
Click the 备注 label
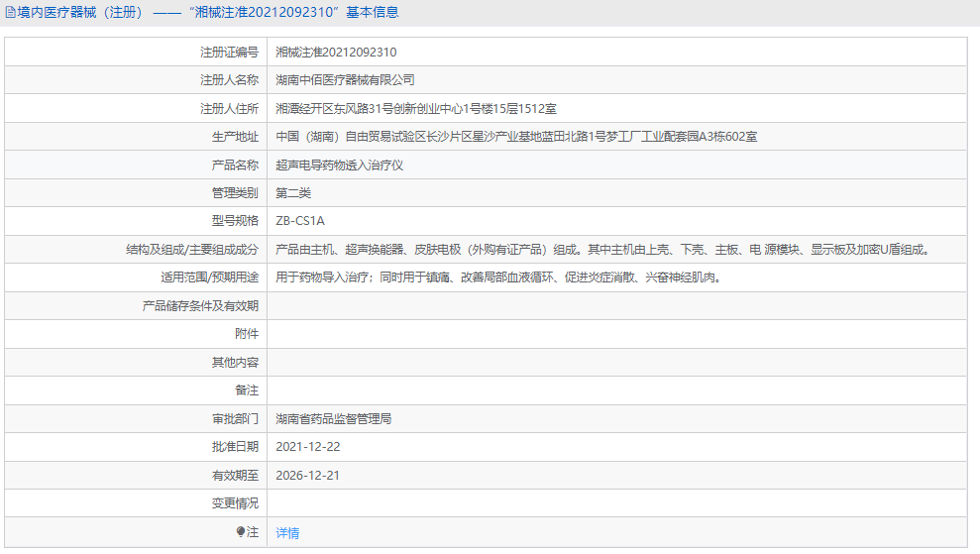[x=247, y=390]
